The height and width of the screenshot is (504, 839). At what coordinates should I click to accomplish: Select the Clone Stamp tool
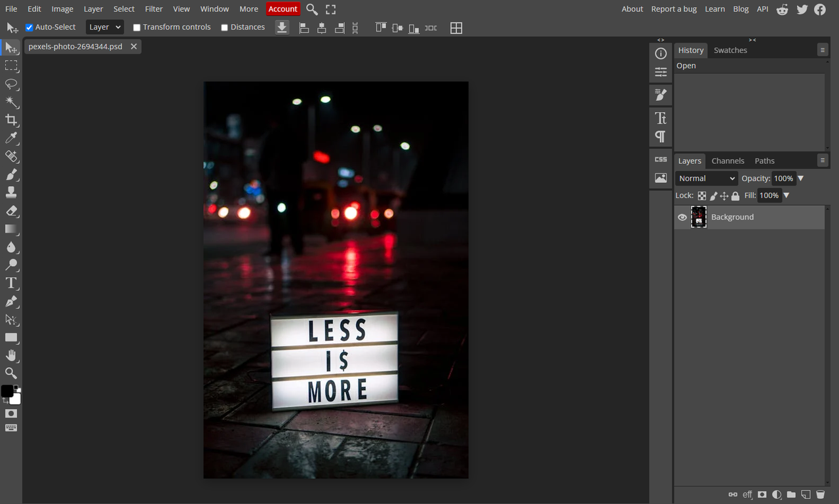point(10,193)
